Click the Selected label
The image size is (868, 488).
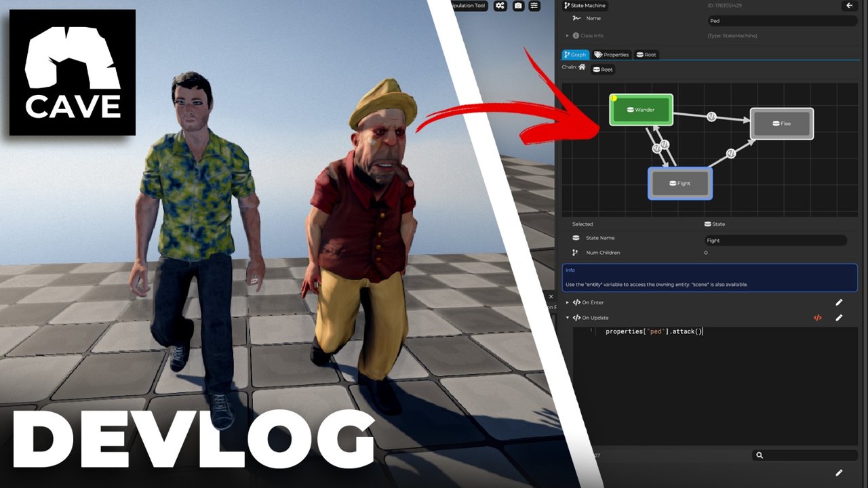pos(583,224)
